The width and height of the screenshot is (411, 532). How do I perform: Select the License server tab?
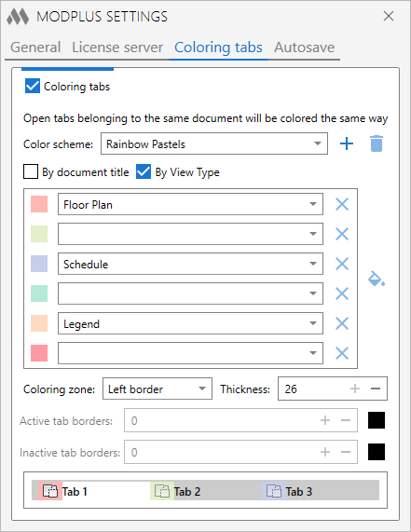(117, 48)
